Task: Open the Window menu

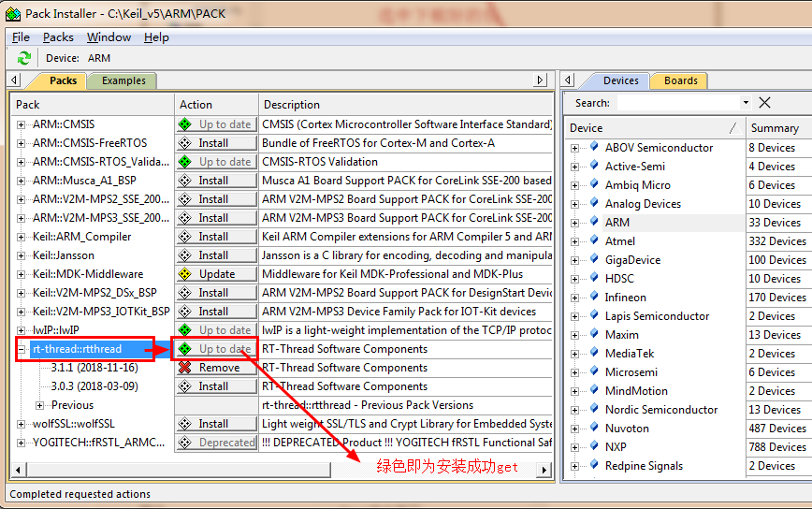Action: 109,37
